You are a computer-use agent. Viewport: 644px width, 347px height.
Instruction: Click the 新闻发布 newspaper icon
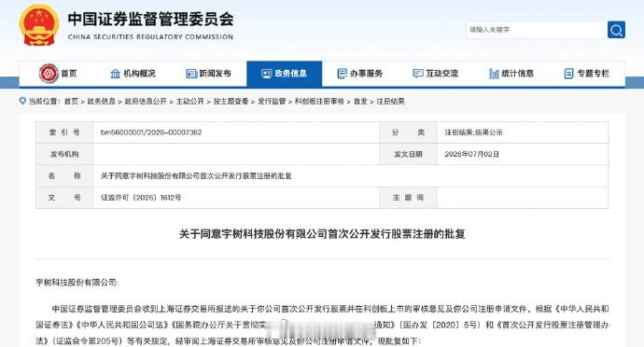click(x=191, y=74)
